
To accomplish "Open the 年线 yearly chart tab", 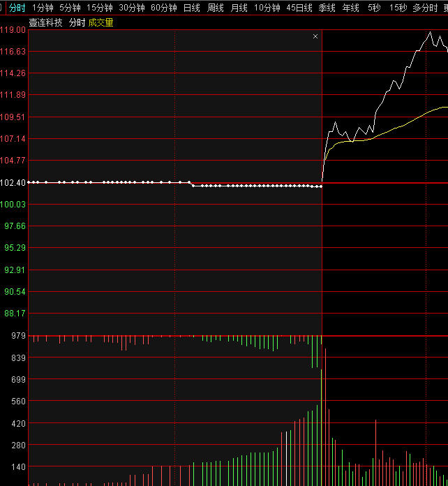I will point(351,8).
